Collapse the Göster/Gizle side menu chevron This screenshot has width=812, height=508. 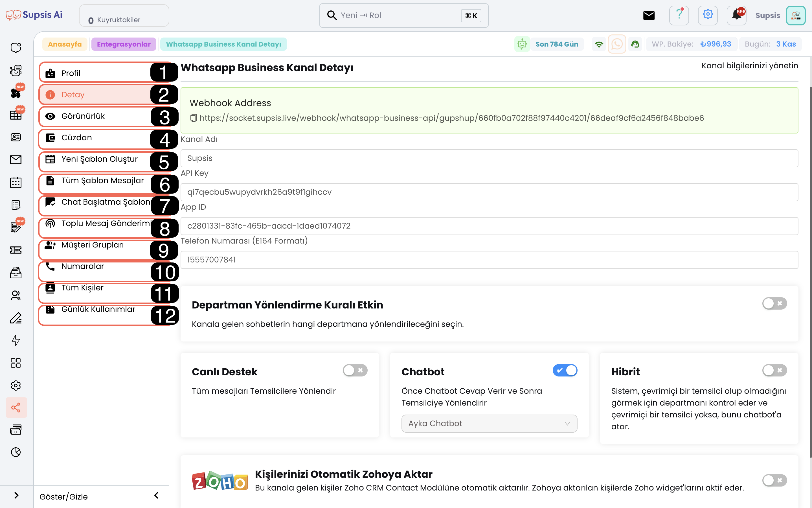point(157,495)
